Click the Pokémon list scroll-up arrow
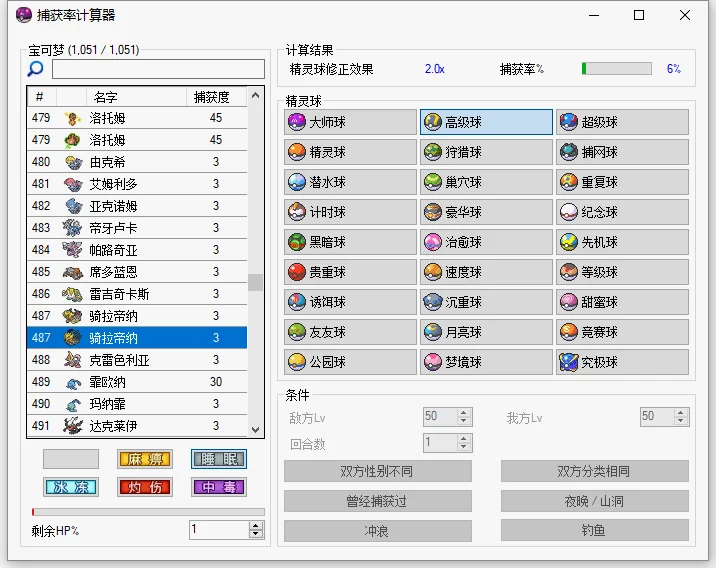 (255, 95)
